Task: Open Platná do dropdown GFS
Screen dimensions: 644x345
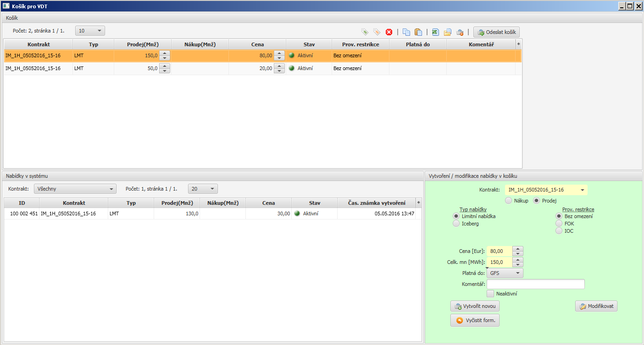Action: (505, 273)
